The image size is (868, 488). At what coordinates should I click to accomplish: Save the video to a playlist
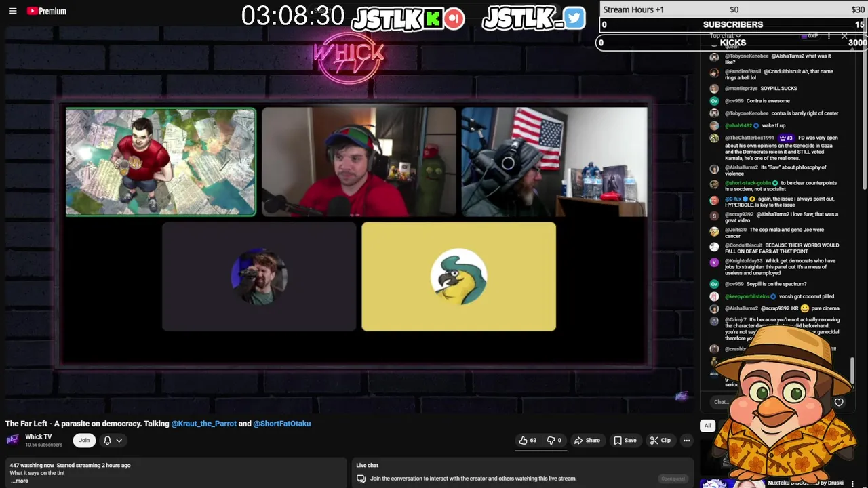pos(625,441)
